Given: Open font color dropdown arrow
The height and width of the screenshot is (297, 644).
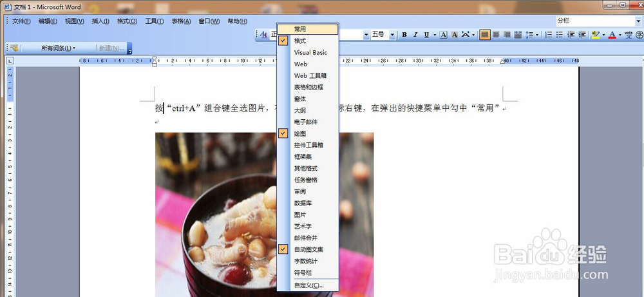Looking at the screenshot, I should (620, 35).
